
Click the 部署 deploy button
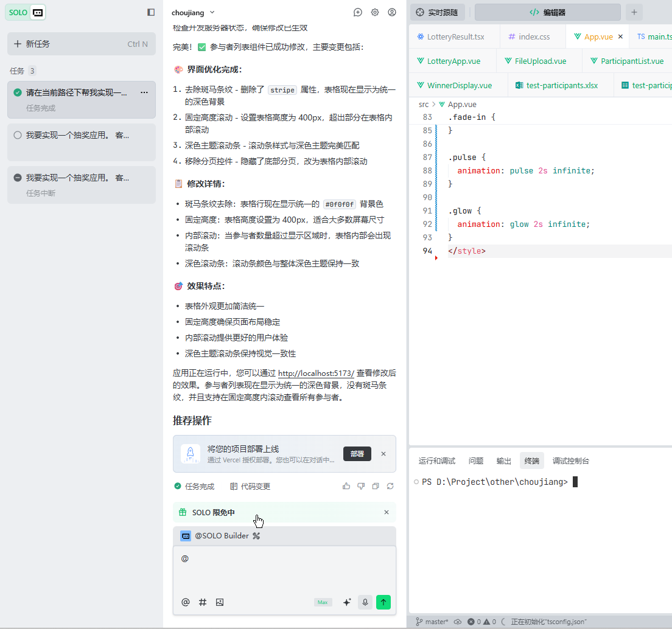tap(357, 454)
